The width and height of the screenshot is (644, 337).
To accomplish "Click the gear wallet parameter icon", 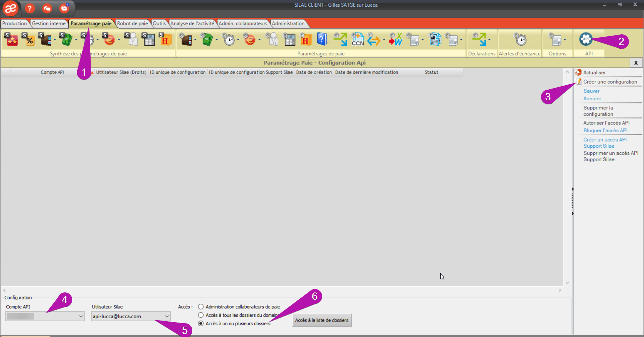I will coord(186,40).
